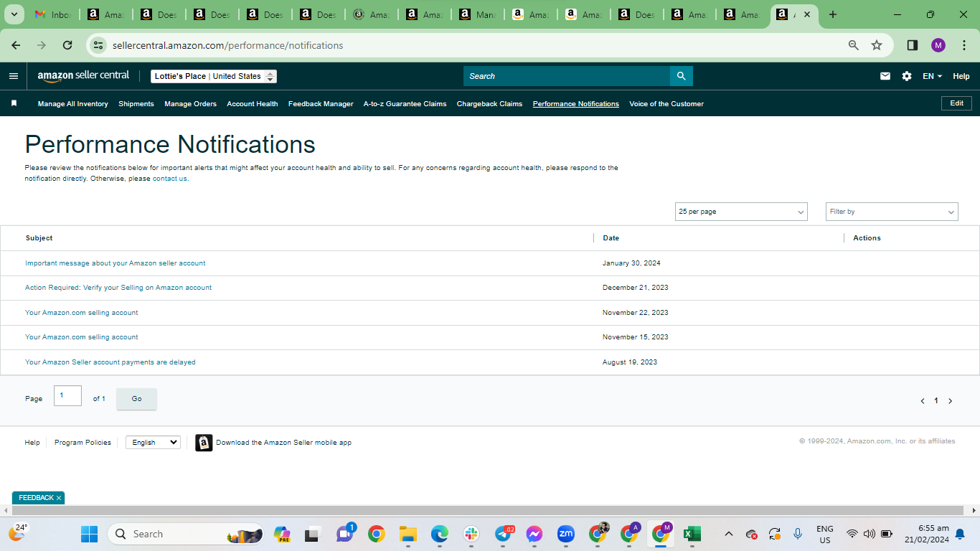View site information icon in address bar
Viewport: 980px width, 551px height.
pyautogui.click(x=98, y=45)
